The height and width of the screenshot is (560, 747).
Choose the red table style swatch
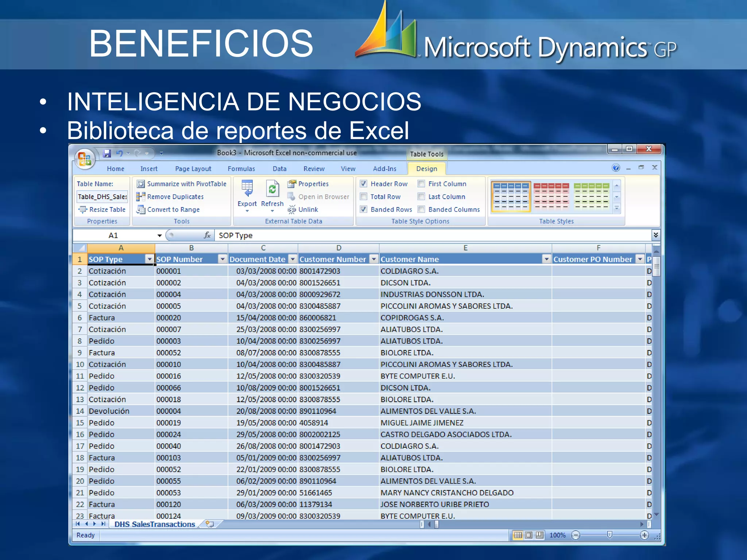pyautogui.click(x=551, y=197)
